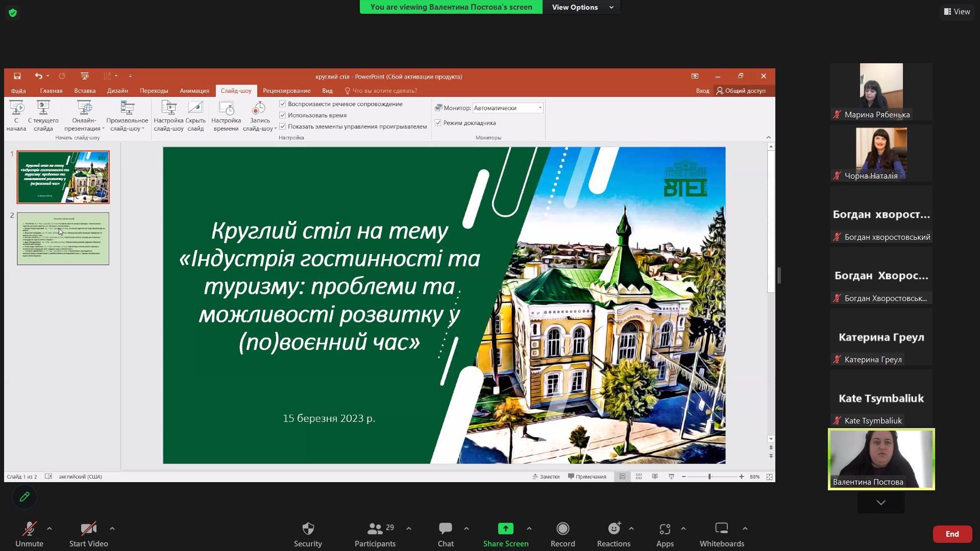Viewport: 980px width, 551px height.
Task: Click Скрыть слайд hide slide icon
Action: pyautogui.click(x=195, y=108)
